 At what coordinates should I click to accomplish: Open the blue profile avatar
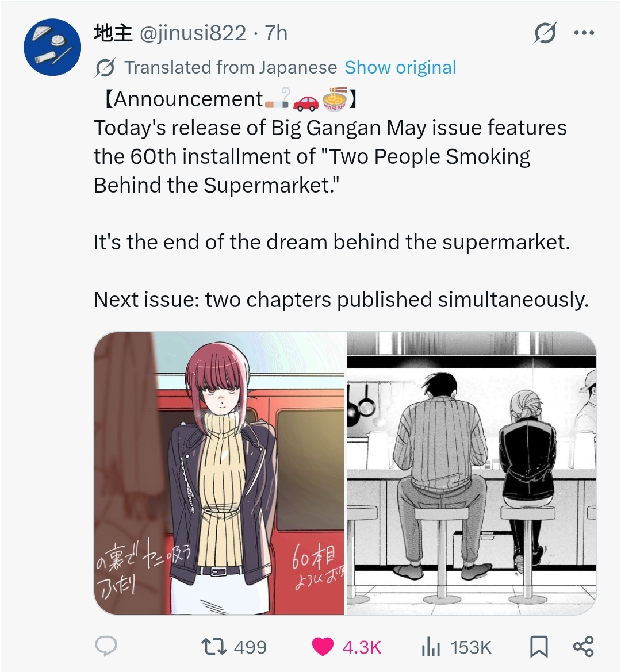52,47
